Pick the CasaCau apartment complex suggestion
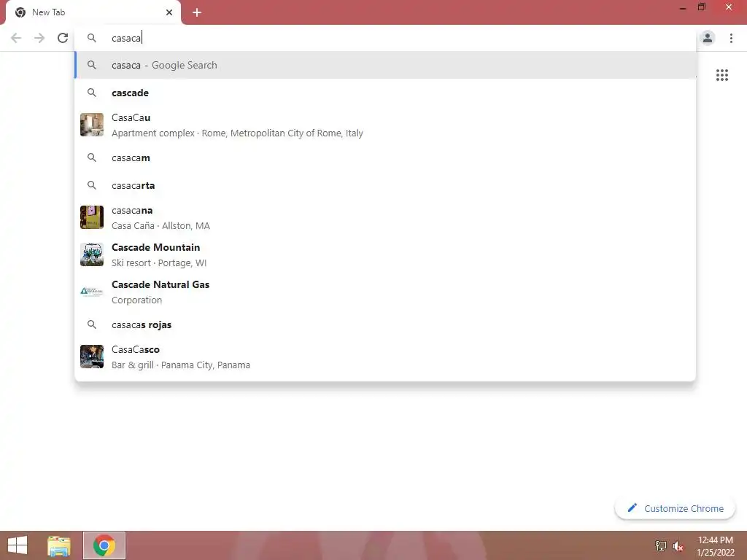The image size is (747, 560). (x=385, y=125)
